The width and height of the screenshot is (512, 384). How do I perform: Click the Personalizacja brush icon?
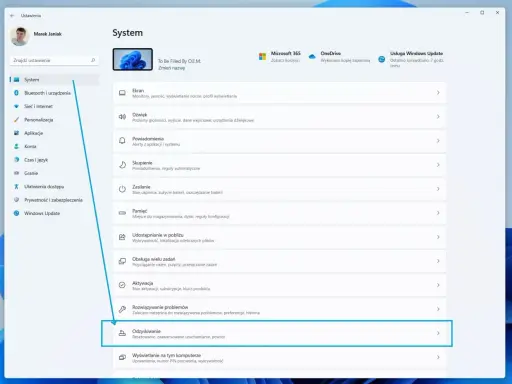coord(16,120)
